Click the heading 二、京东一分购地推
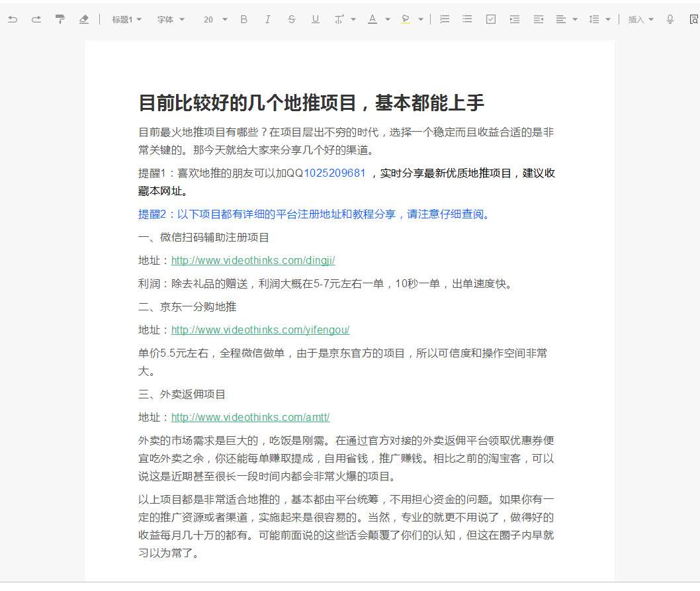 point(187,307)
